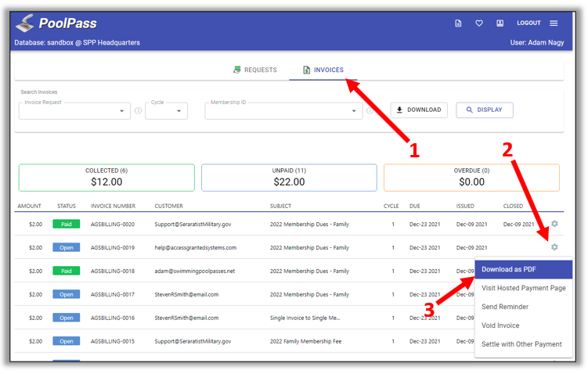588x374 pixels.
Task: Click the PoolPass logo
Action: [x=56, y=23]
